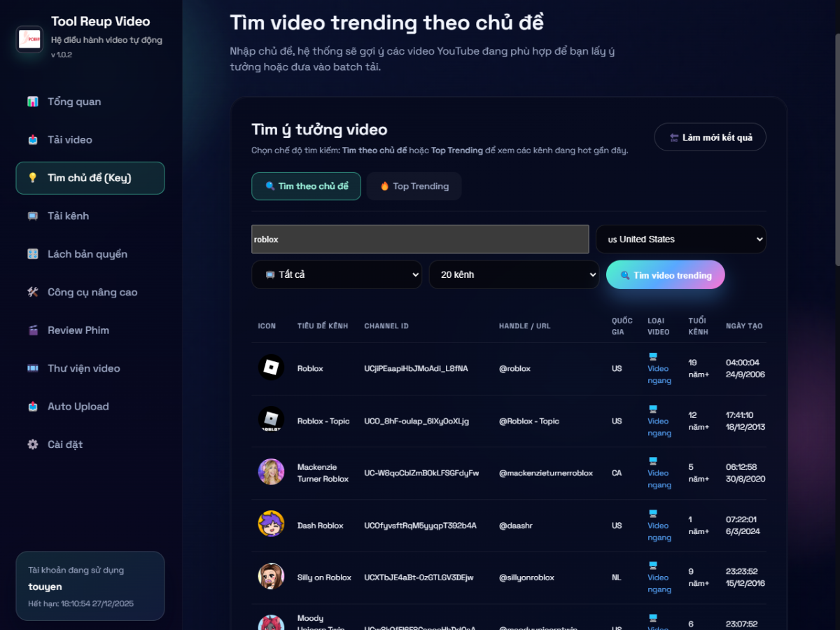Click the Tool Reup Video logo icon
The height and width of the screenshot is (630, 840).
tap(29, 38)
